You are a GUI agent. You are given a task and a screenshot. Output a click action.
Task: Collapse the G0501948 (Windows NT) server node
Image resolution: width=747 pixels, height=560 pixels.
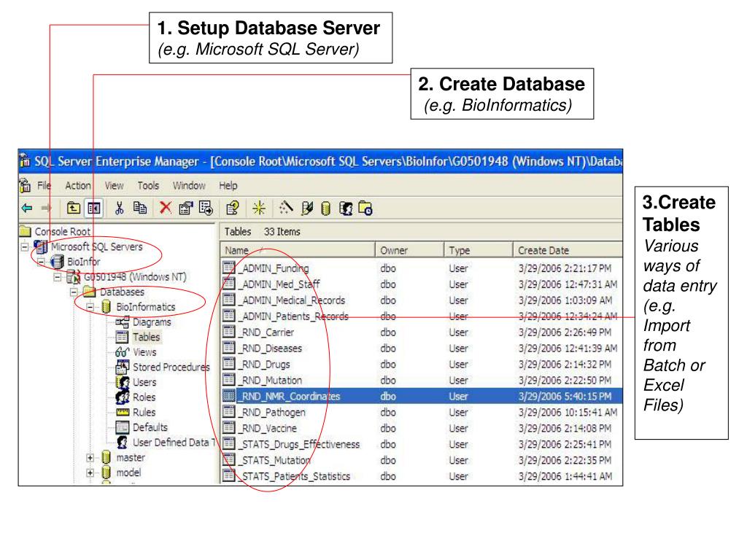pyautogui.click(x=57, y=276)
